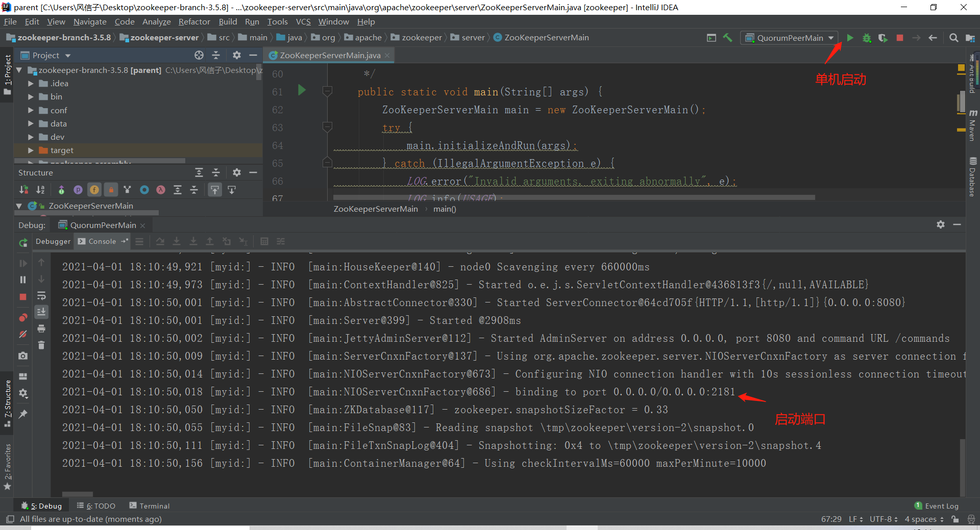Screen dimensions: 980x530
Task: Open Structure panel settings gear
Action: click(x=236, y=172)
